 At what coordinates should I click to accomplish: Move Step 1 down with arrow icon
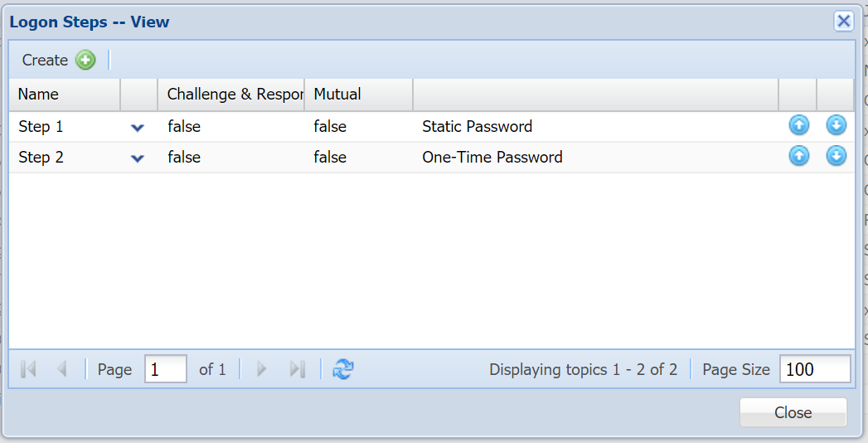(x=836, y=126)
